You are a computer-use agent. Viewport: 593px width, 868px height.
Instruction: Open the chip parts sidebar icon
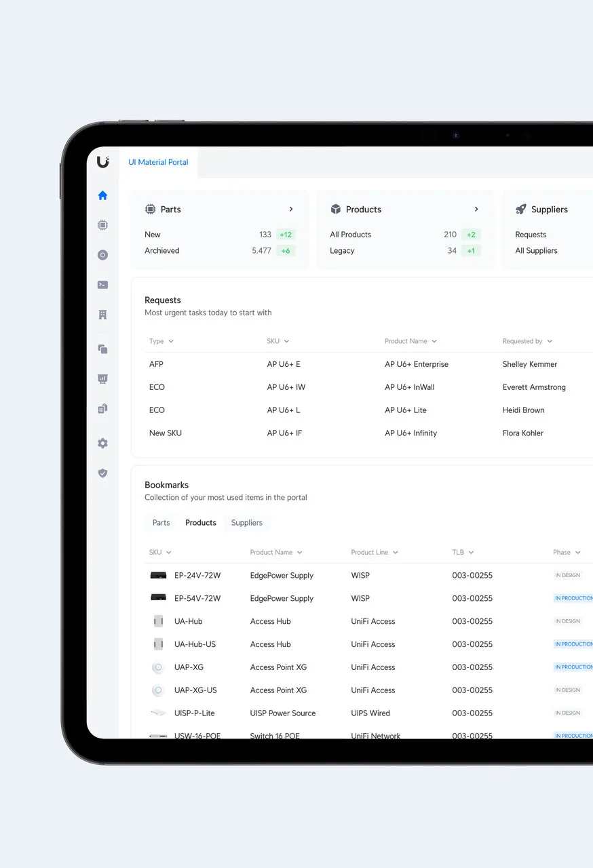pyautogui.click(x=102, y=225)
